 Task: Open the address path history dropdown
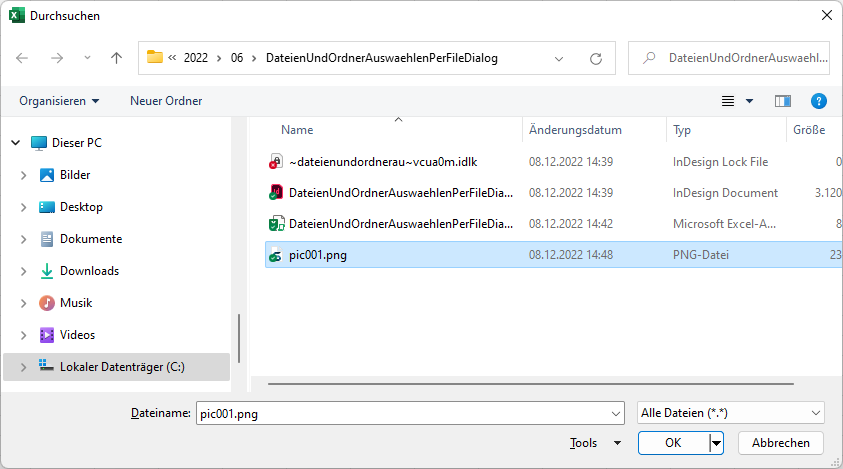559,58
